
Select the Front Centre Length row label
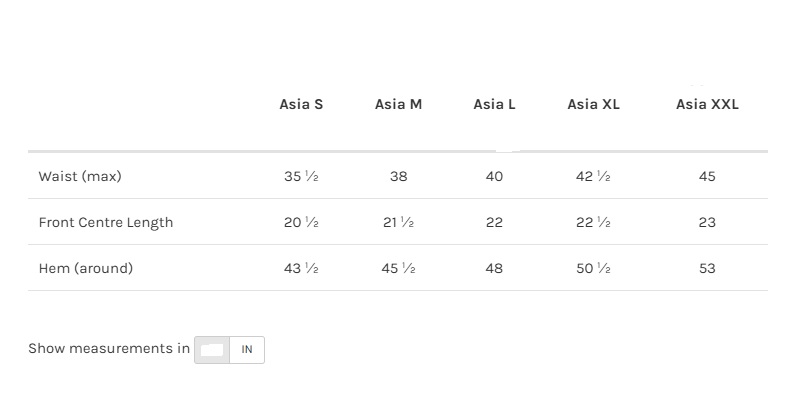click(x=106, y=222)
